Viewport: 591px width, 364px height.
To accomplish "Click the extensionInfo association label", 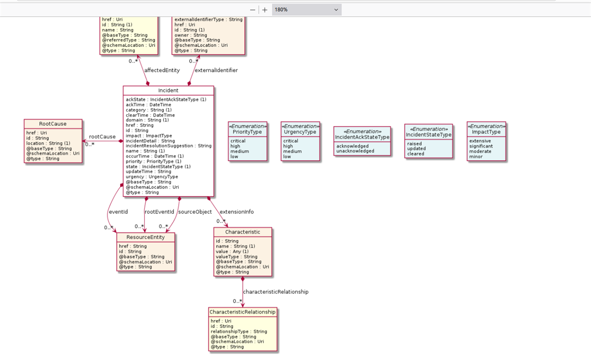I will pyautogui.click(x=237, y=212).
